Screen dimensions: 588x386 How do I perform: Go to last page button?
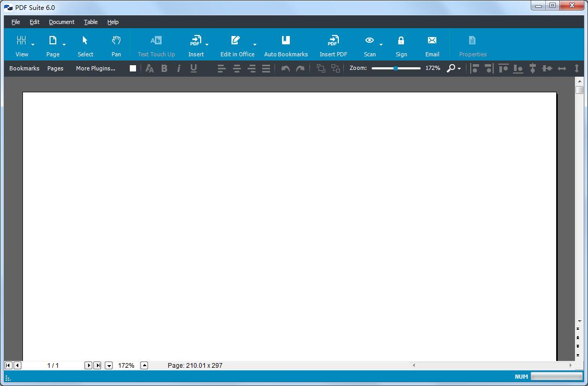[97, 365]
